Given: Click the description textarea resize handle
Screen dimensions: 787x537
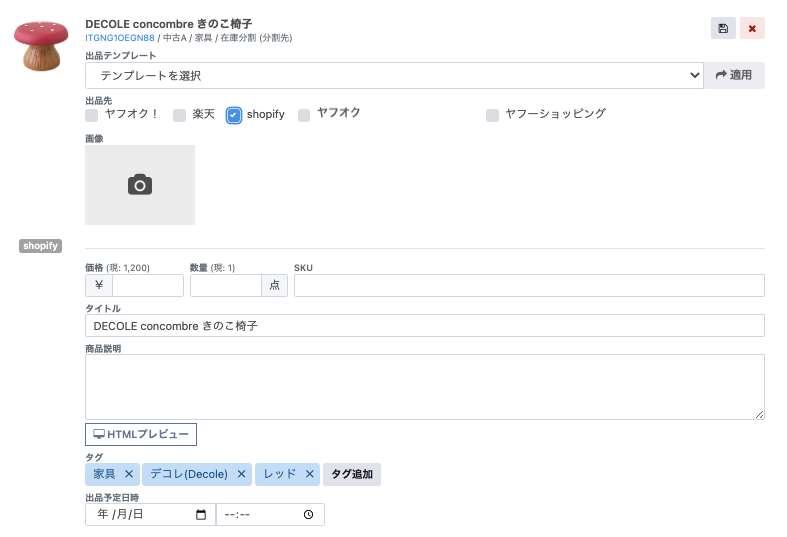Looking at the screenshot, I should 759,414.
